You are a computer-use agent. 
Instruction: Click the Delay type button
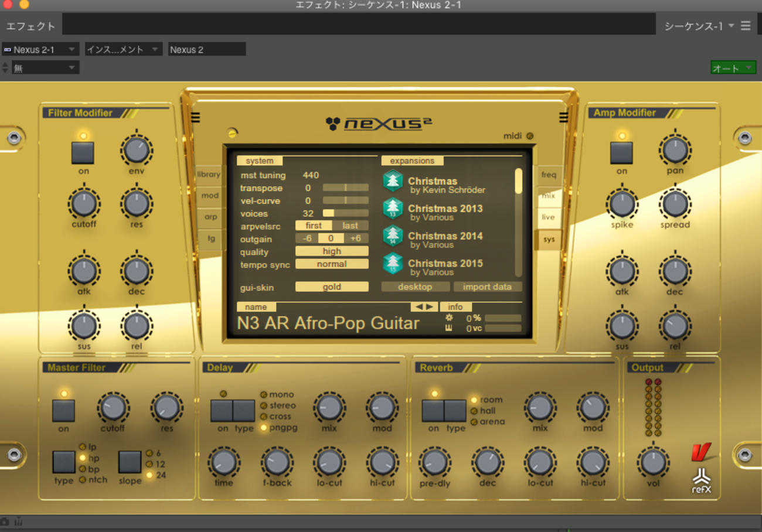click(244, 411)
